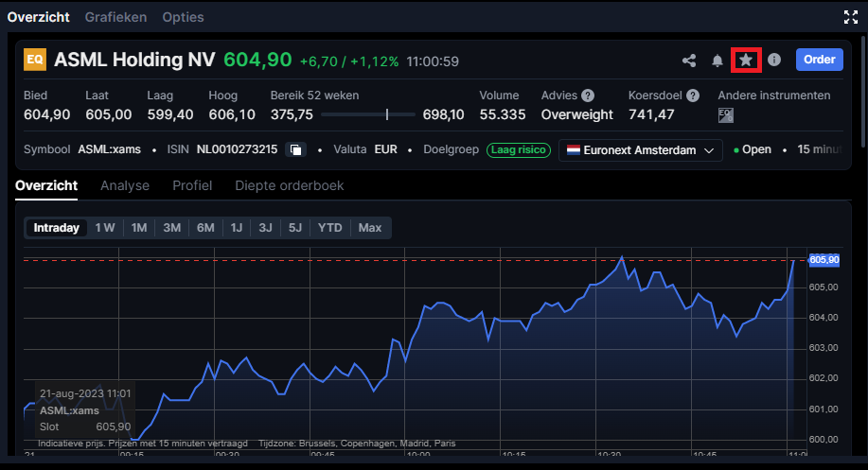
Task: Copy the ISIN code with copy icon
Action: 296,150
